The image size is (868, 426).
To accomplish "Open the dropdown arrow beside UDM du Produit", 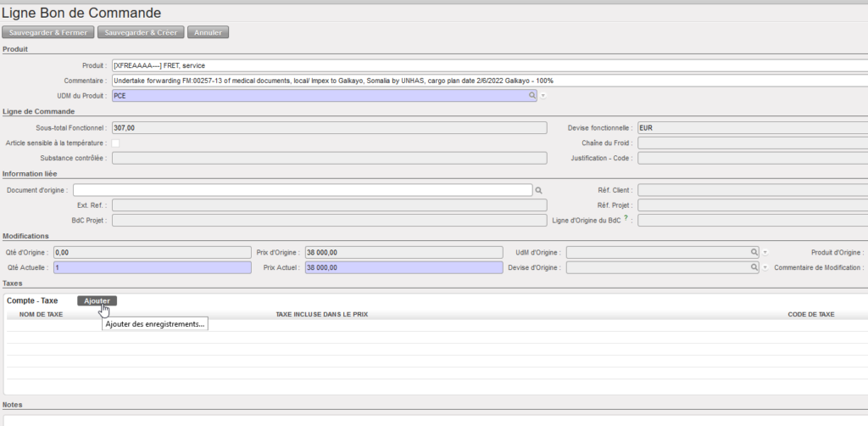I will (x=542, y=96).
